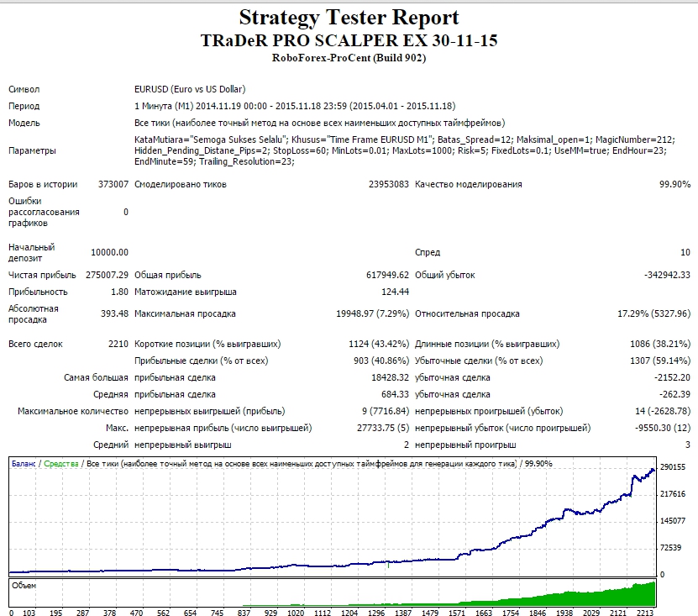Click max consecutive loss '-9550.30 (12)'
The width and height of the screenshot is (698, 616).
point(663,429)
